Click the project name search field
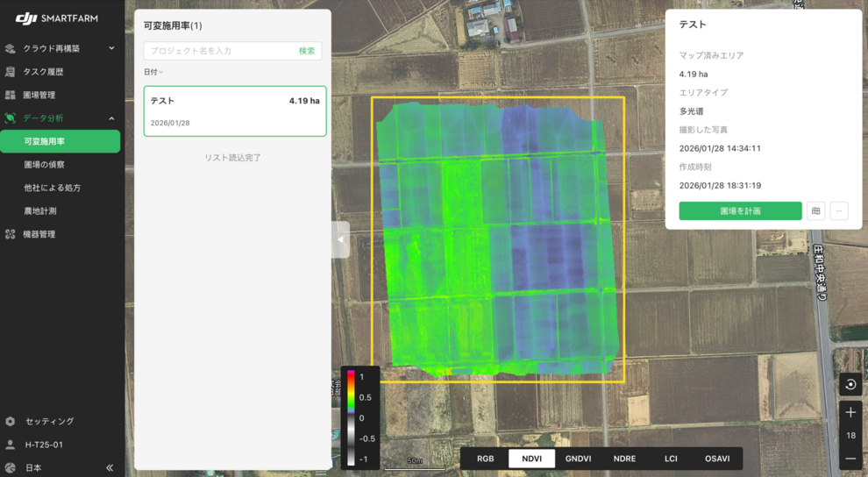The image size is (868, 477). (x=219, y=51)
